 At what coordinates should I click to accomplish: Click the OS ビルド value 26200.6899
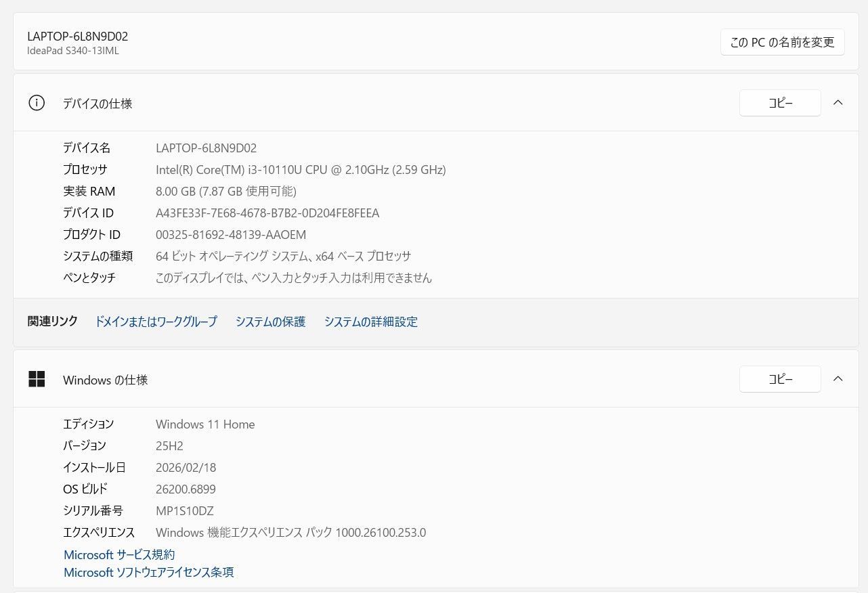186,489
